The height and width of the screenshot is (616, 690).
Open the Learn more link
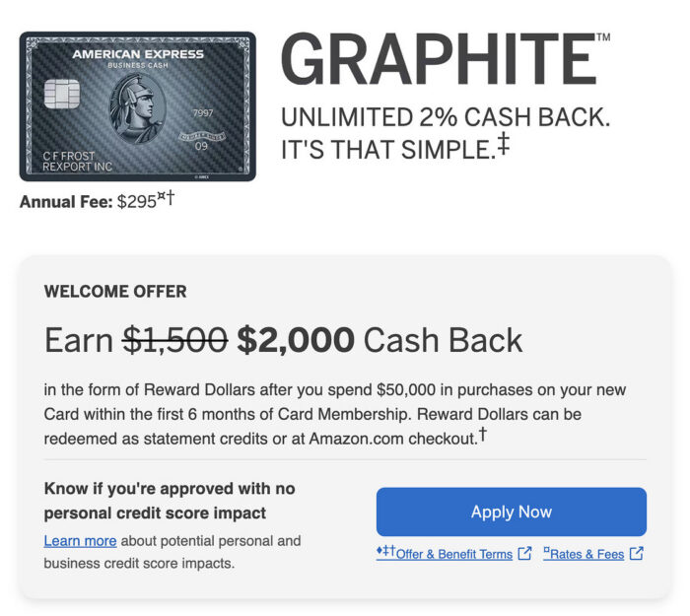pos(80,541)
